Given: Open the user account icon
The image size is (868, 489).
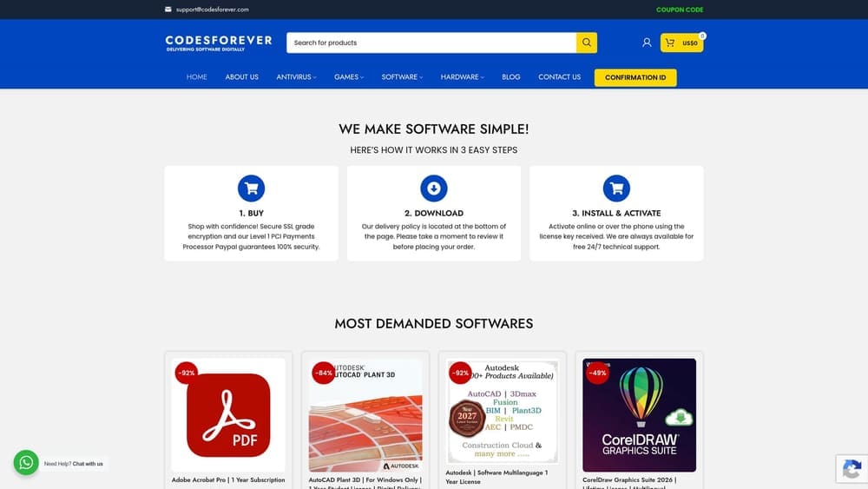Looking at the screenshot, I should click(647, 43).
